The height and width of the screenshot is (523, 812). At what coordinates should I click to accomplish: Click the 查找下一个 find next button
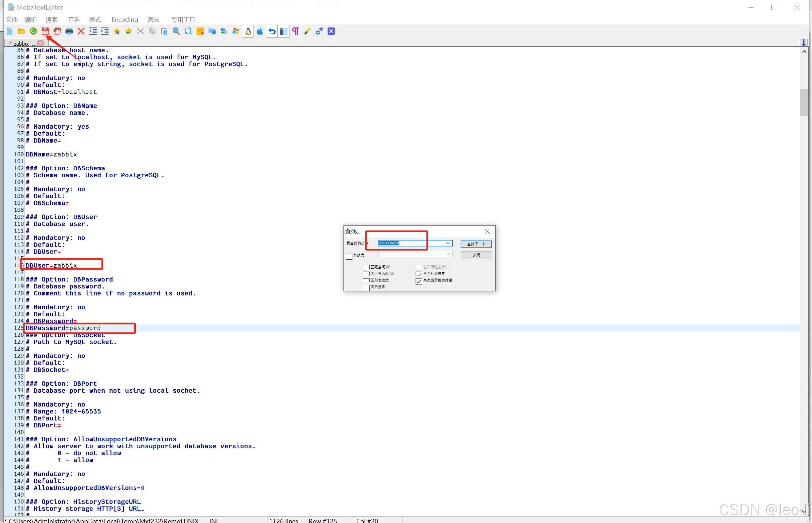click(x=476, y=244)
